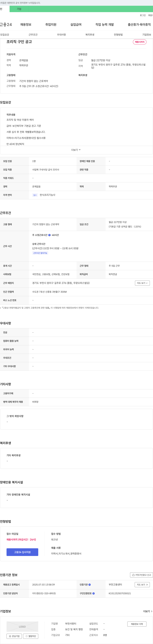Jump to the 기업정보 section tab
This screenshot has height=644, width=153.
click(x=147, y=35)
